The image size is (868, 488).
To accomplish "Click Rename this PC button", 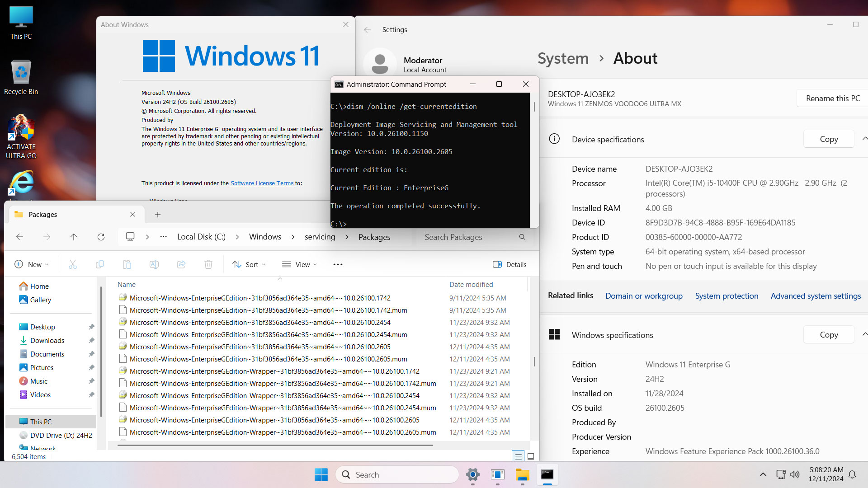I will pos(833,99).
